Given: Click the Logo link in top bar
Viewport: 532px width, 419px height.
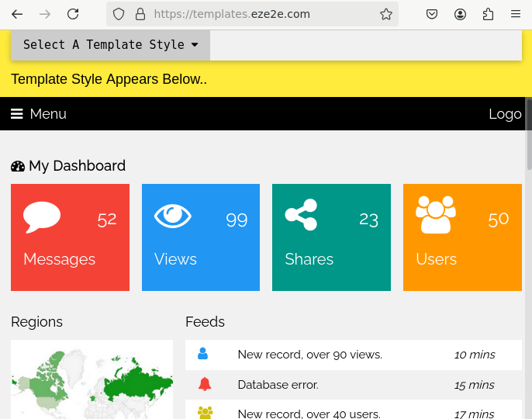Looking at the screenshot, I should click(x=505, y=114).
